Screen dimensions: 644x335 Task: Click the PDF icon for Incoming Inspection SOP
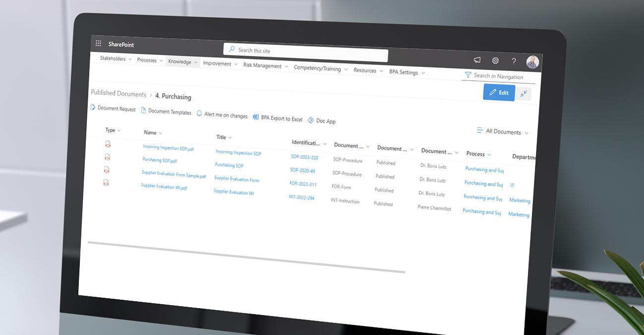[108, 144]
